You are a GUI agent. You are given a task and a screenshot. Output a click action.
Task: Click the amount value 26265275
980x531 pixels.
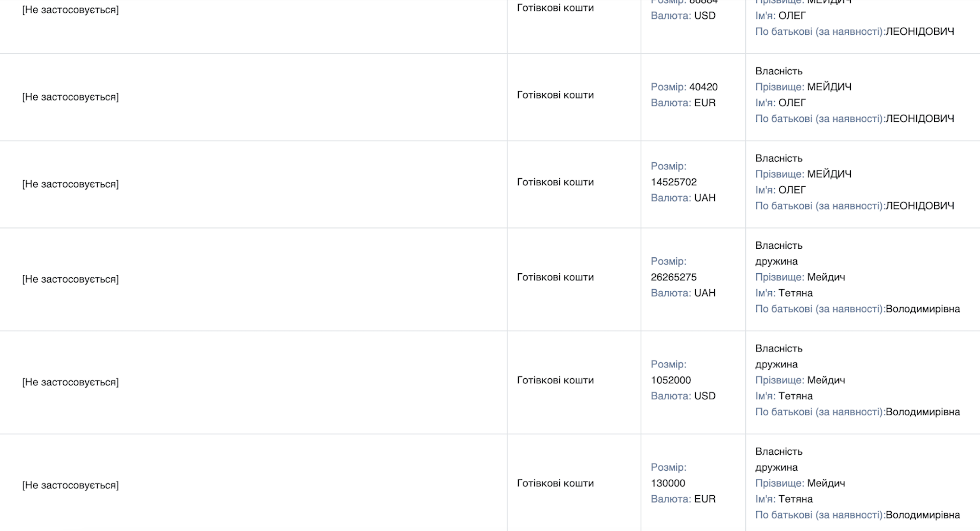(x=673, y=277)
